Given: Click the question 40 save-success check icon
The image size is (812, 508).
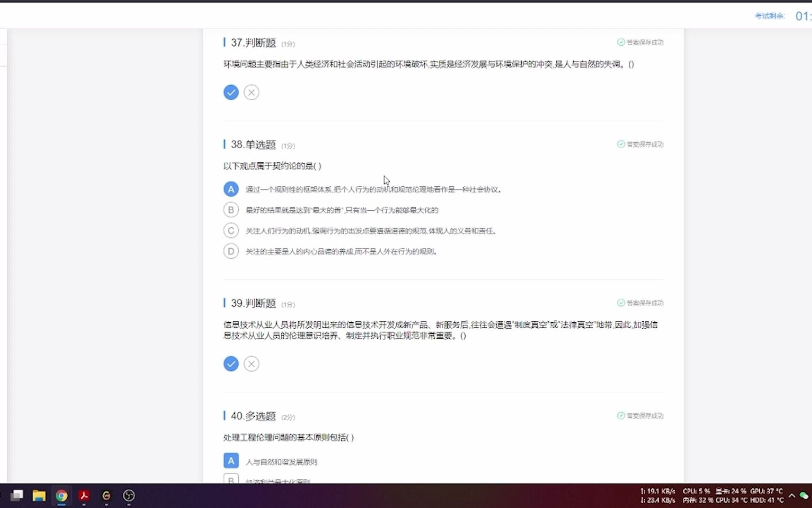Looking at the screenshot, I should [621, 415].
